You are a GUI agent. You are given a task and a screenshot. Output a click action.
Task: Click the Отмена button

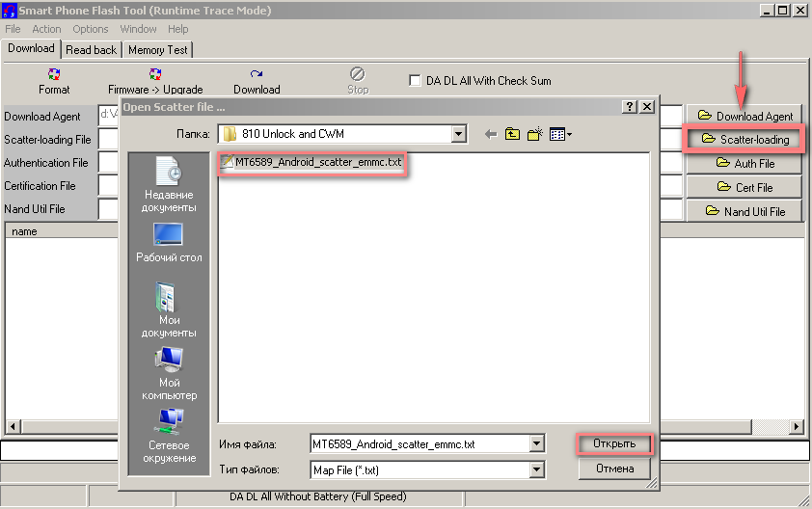pos(614,469)
